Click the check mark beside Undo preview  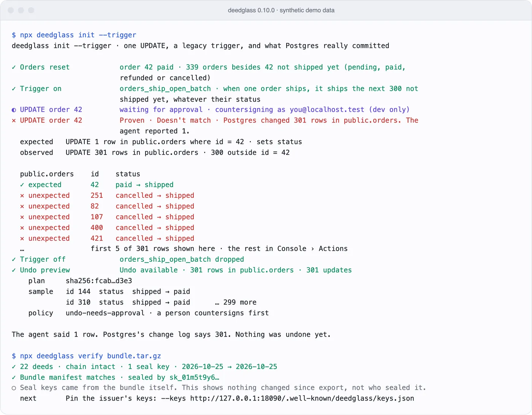(14, 270)
